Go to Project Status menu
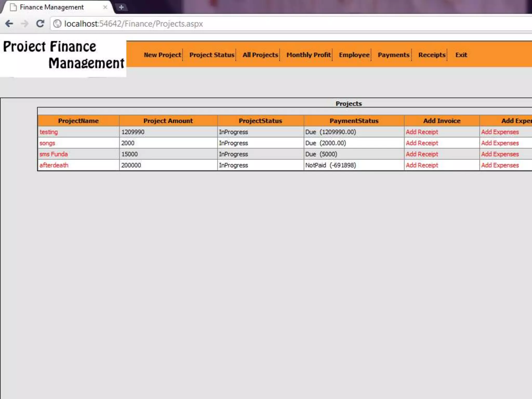Image resolution: width=532 pixels, height=399 pixels. [212, 55]
